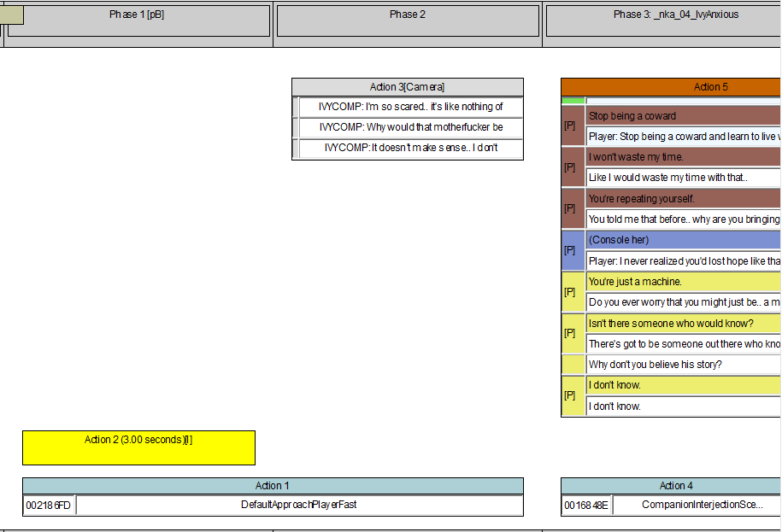Select the yellow Action 2 (3.00 seconds) block
The height and width of the screenshot is (532, 782).
tap(138, 447)
